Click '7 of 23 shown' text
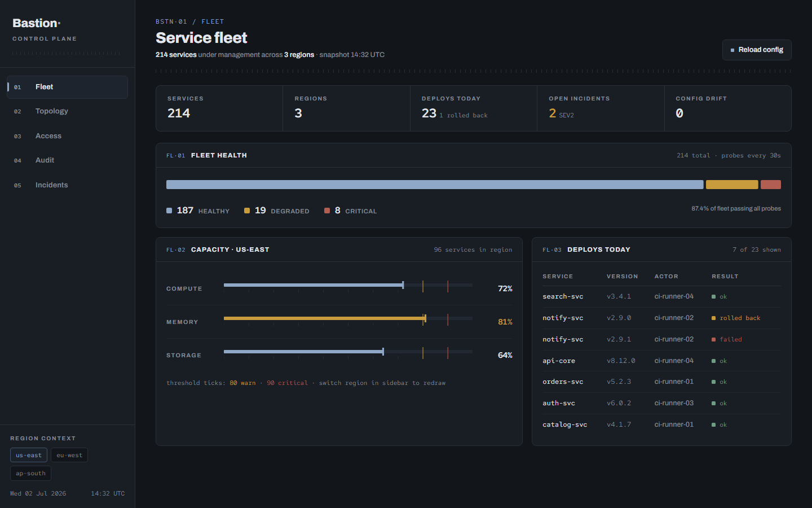Screen dimensions: 812x508 [x=757, y=249]
